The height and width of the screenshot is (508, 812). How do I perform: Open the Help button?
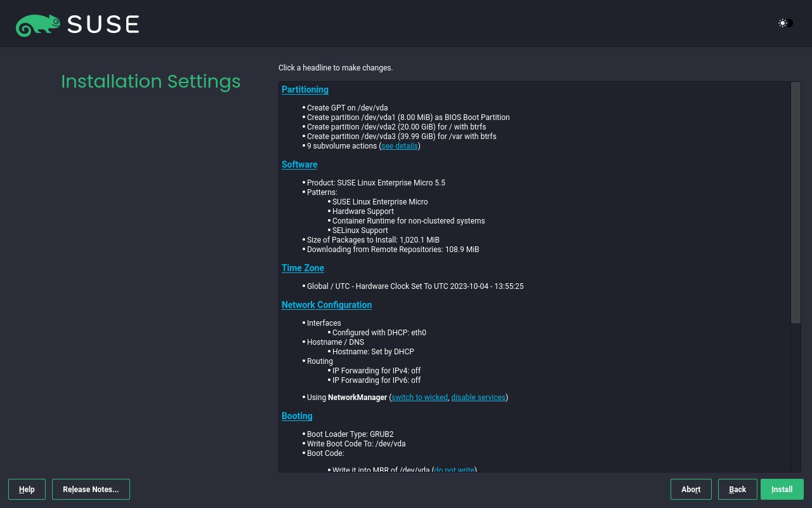coord(27,490)
